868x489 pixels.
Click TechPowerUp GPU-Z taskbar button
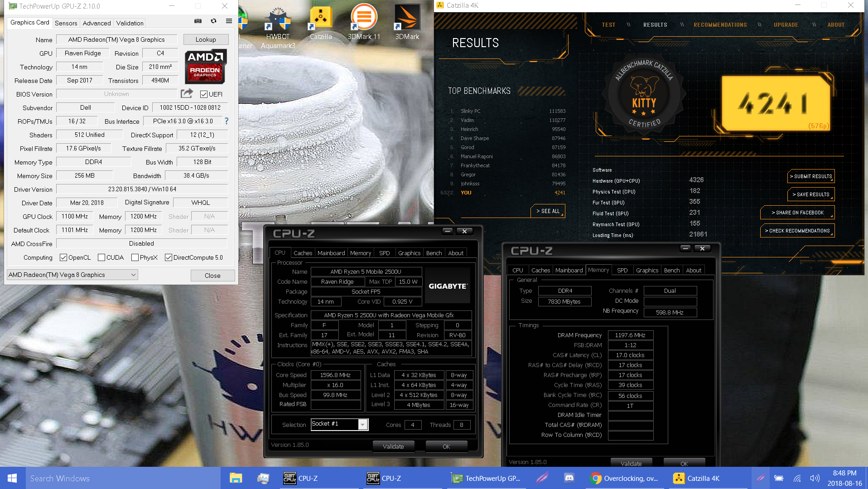pyautogui.click(x=487, y=478)
